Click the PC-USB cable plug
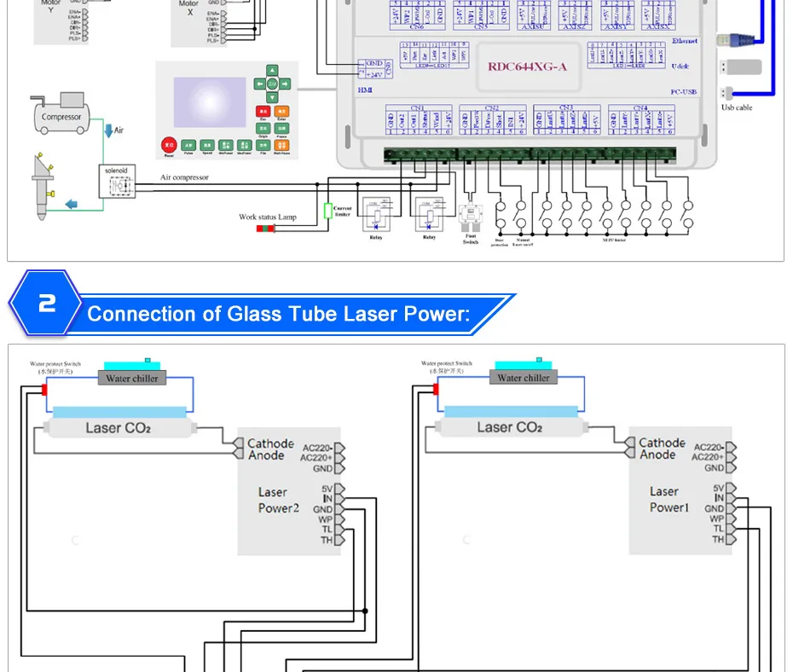 click(x=726, y=93)
